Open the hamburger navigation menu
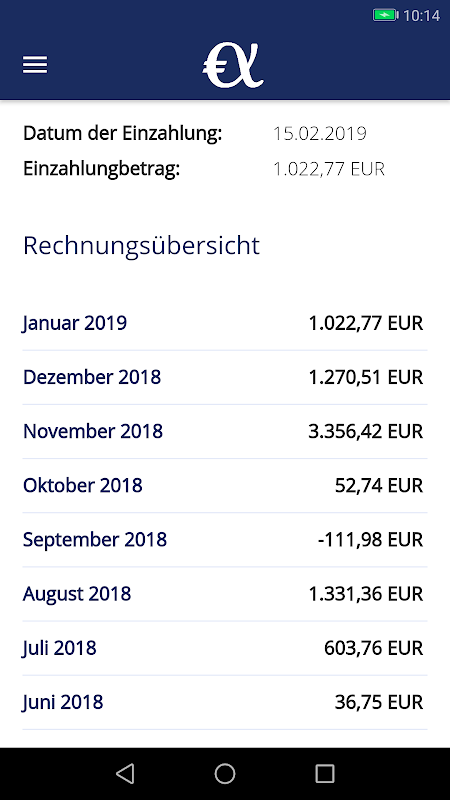 (35, 65)
